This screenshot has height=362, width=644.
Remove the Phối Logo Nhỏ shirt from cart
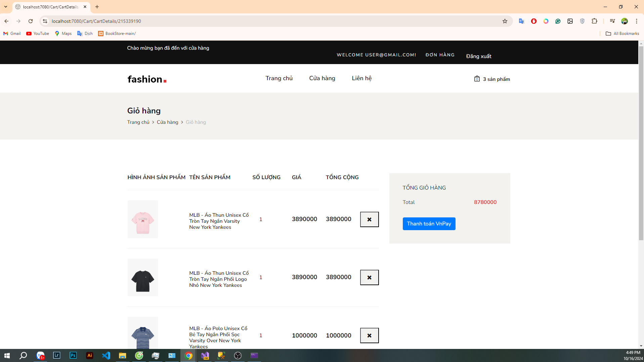coord(369,277)
